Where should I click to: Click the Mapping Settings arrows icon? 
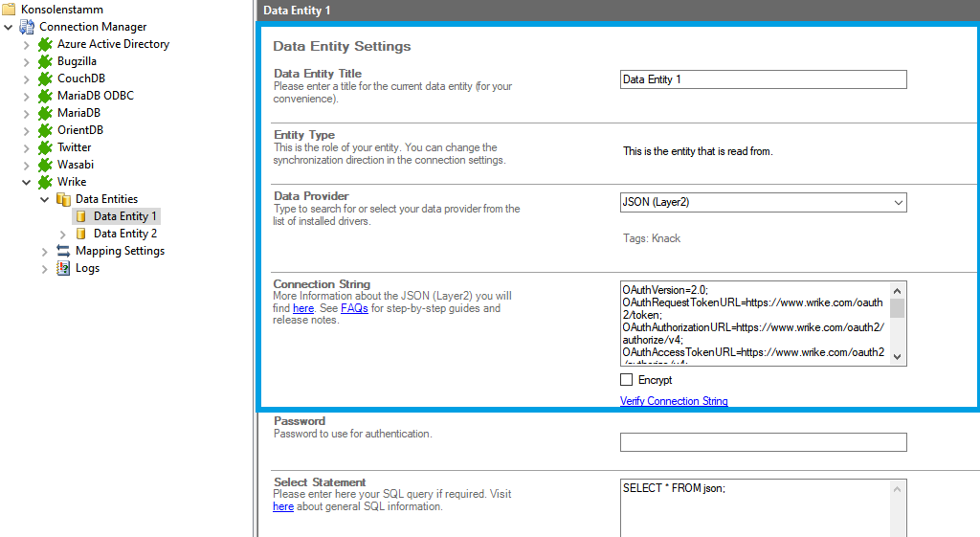(63, 251)
